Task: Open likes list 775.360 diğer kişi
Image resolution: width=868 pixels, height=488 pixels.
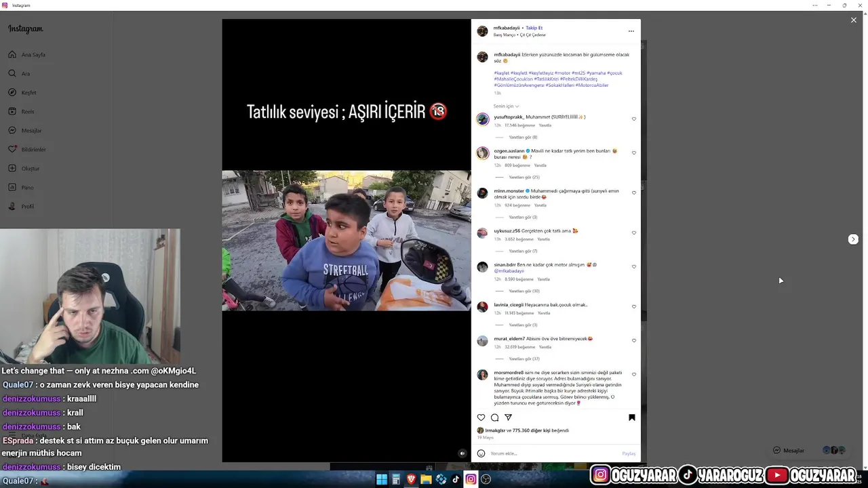Action: pos(540,430)
